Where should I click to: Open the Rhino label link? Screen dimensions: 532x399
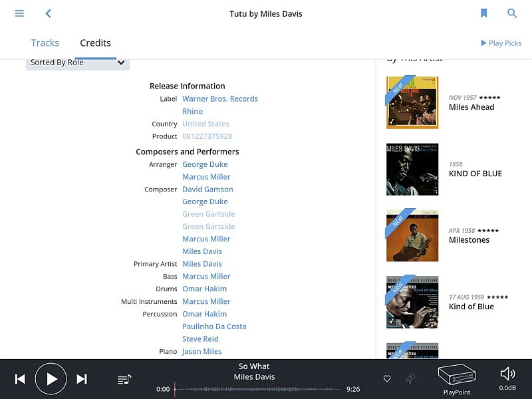click(192, 111)
